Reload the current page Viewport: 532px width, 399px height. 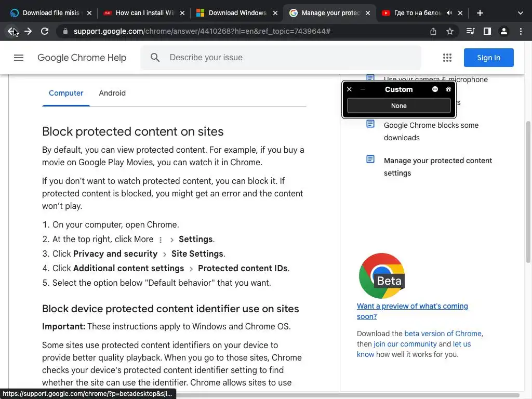pyautogui.click(x=45, y=31)
